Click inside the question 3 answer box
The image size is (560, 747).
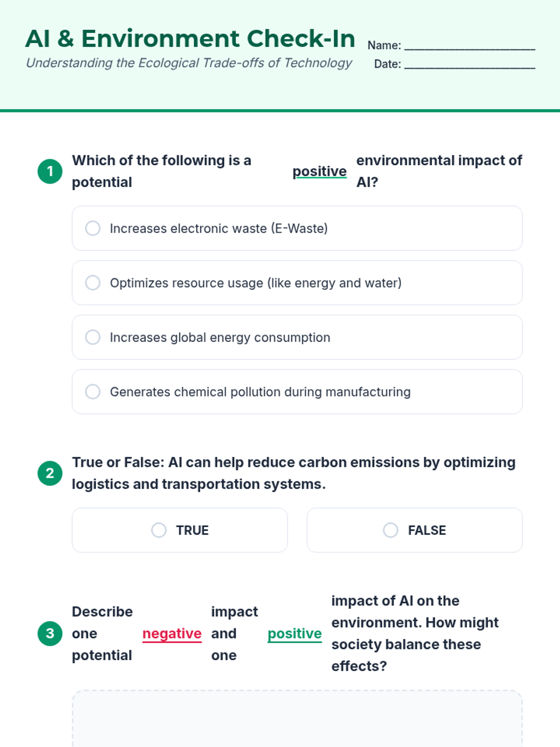(297, 719)
